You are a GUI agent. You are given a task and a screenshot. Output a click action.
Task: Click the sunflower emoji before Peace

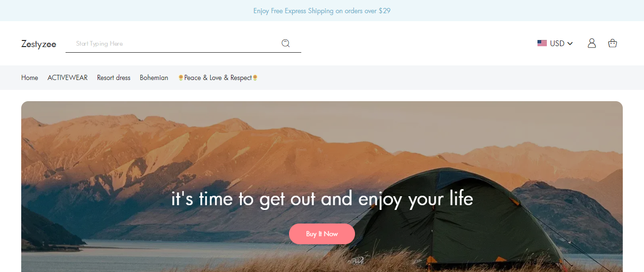(181, 78)
